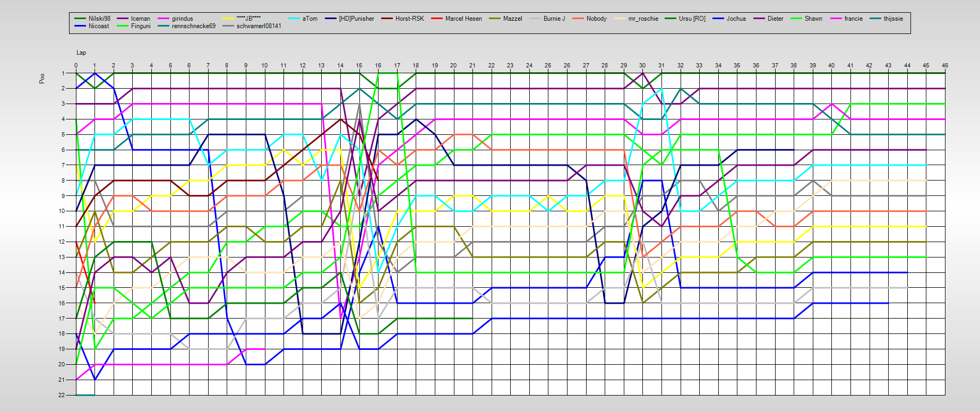Select Burnie J in the legend

[554, 19]
